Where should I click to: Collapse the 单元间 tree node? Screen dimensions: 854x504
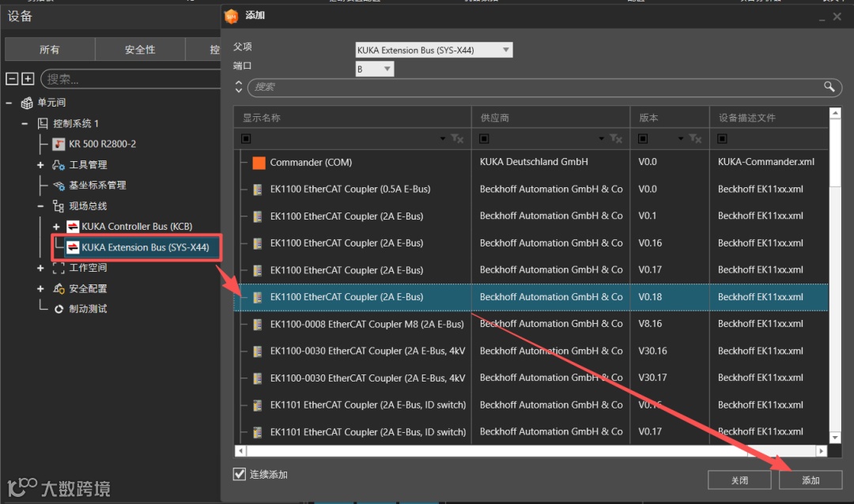pos(9,103)
